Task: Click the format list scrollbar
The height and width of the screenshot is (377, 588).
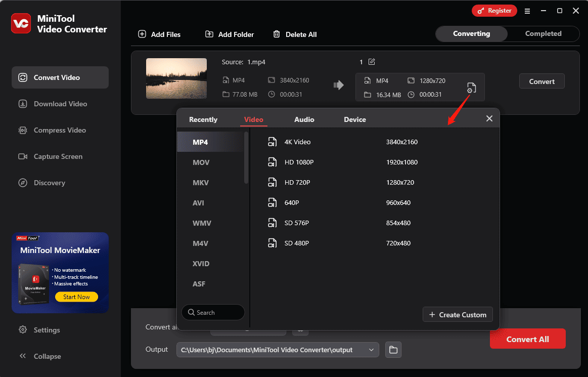Action: [246, 158]
